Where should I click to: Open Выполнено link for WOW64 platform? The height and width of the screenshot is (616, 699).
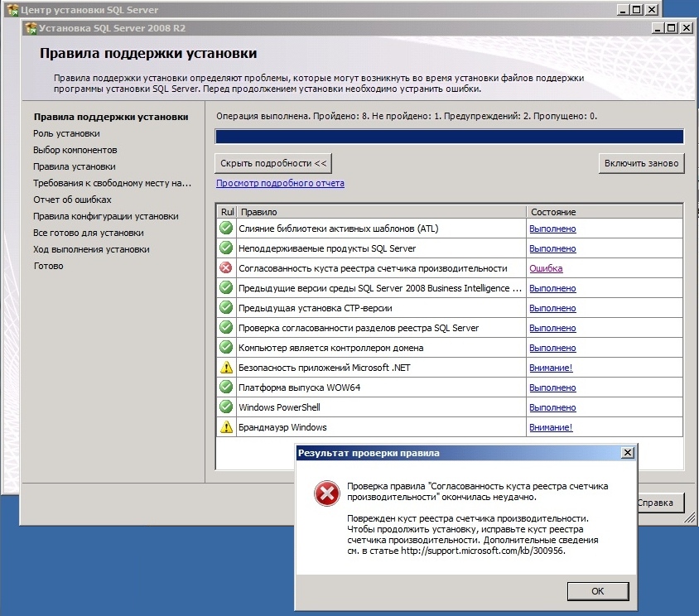[552, 387]
